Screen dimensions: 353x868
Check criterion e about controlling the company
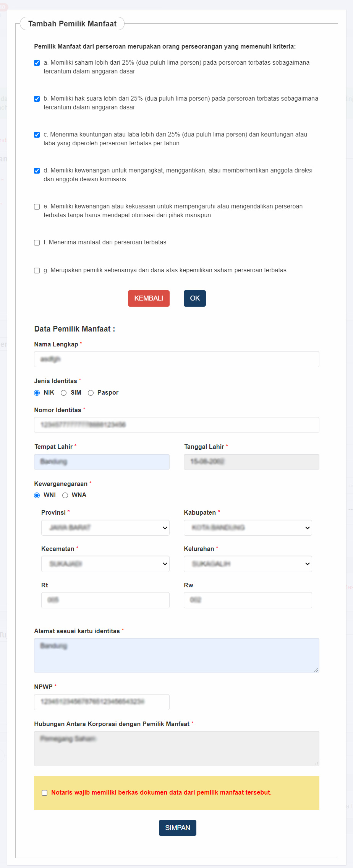pyautogui.click(x=37, y=207)
